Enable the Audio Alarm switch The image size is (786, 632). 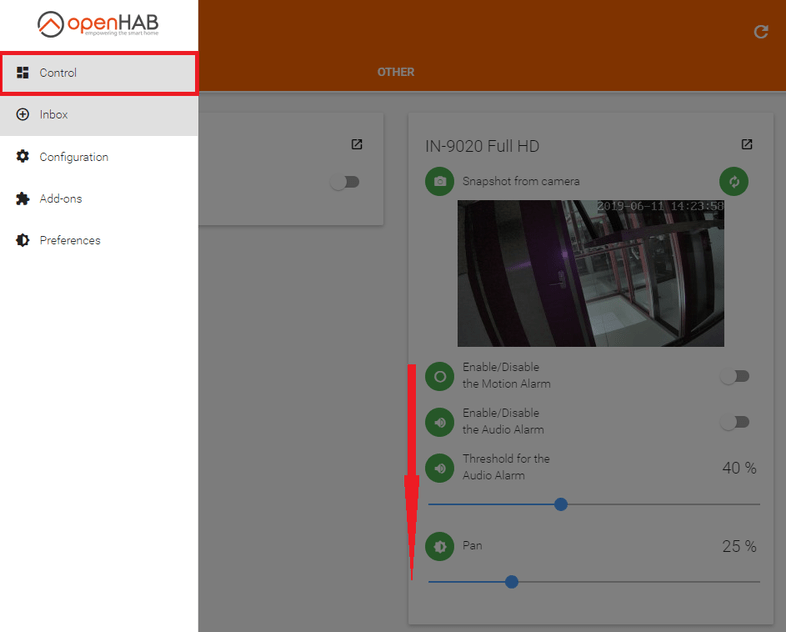[x=735, y=422]
